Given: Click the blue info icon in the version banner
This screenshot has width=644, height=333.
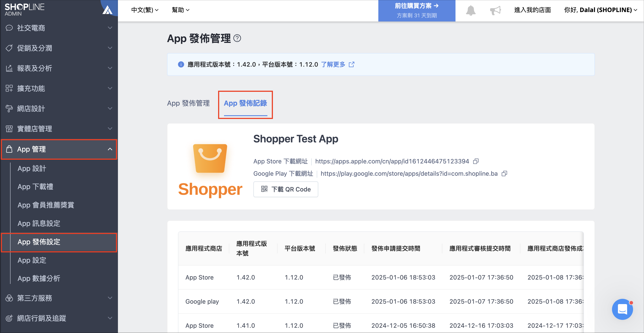Looking at the screenshot, I should coord(181,64).
